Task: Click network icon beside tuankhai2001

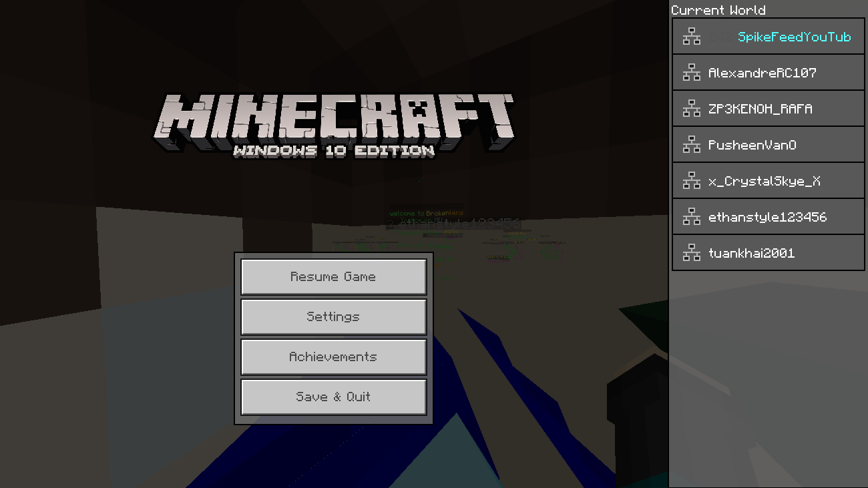Action: (692, 253)
